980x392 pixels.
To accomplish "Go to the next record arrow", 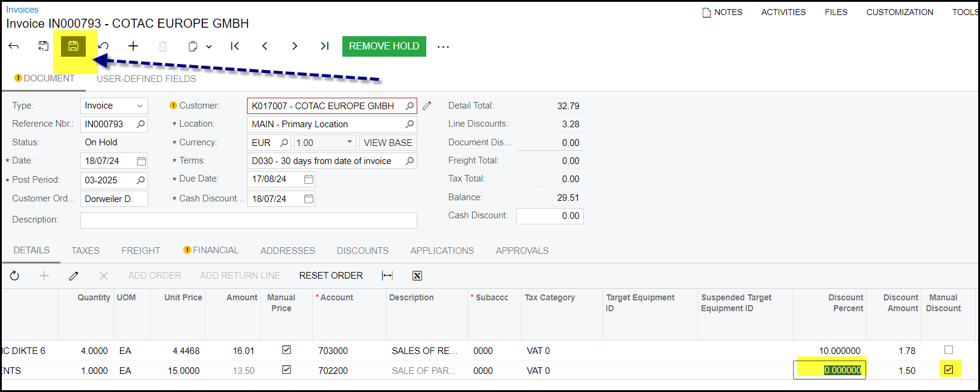I will tap(295, 46).
